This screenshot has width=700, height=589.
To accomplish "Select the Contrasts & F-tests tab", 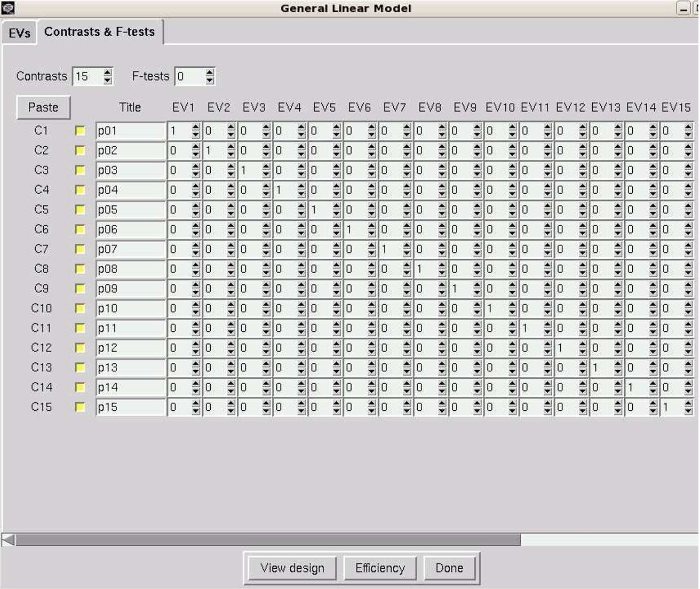I will (x=100, y=32).
